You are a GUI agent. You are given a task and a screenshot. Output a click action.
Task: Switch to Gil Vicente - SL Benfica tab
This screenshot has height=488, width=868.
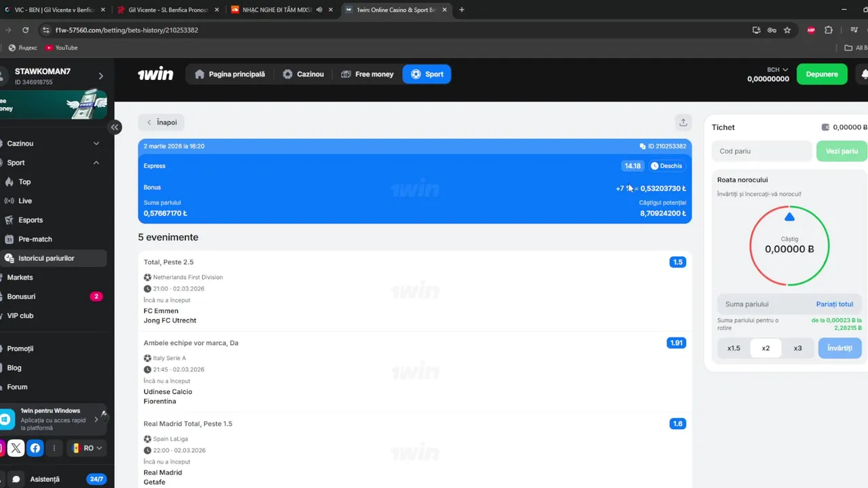pyautogui.click(x=167, y=9)
